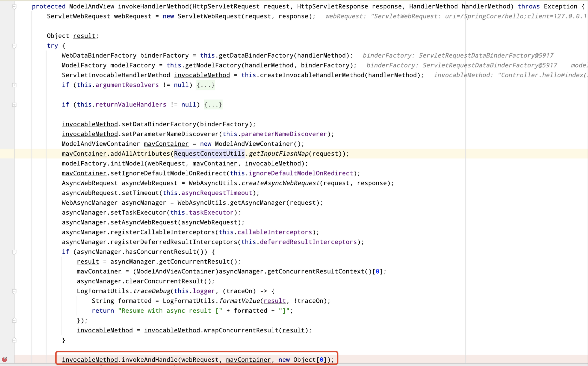Click the getDataBinderFactory call
The height and width of the screenshot is (366, 588).
tap(256, 55)
